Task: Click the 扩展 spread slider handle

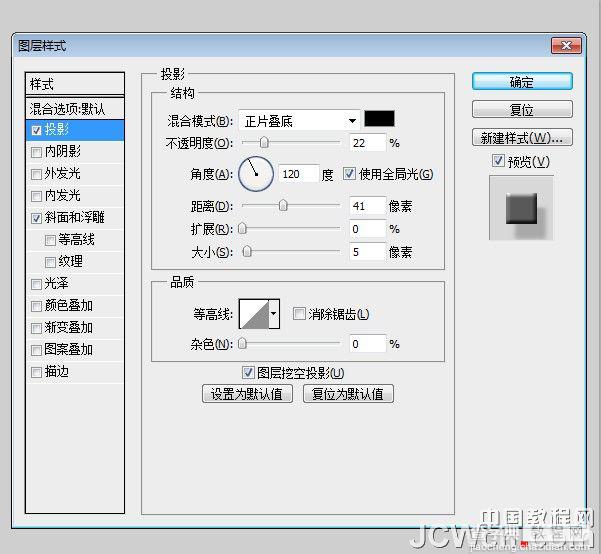Action: tap(242, 229)
